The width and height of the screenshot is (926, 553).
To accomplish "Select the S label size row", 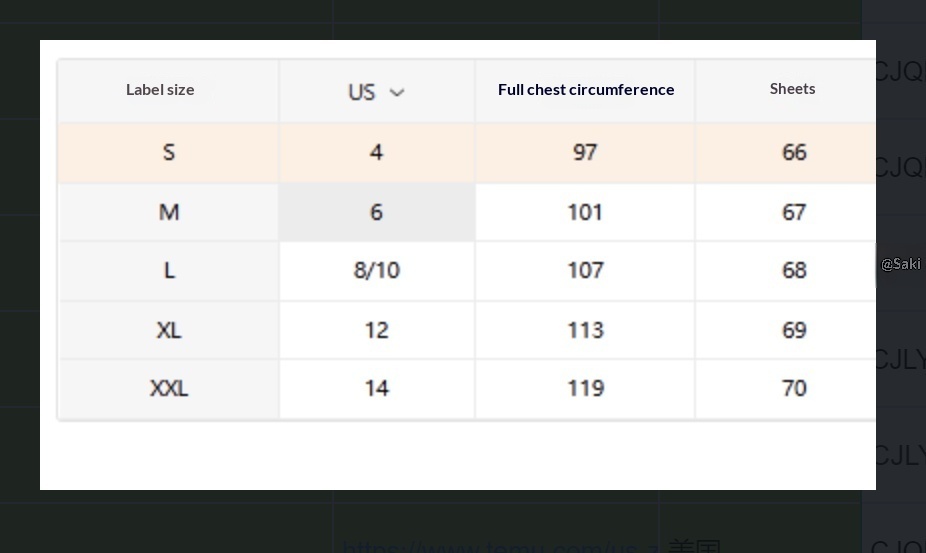I will [x=169, y=152].
